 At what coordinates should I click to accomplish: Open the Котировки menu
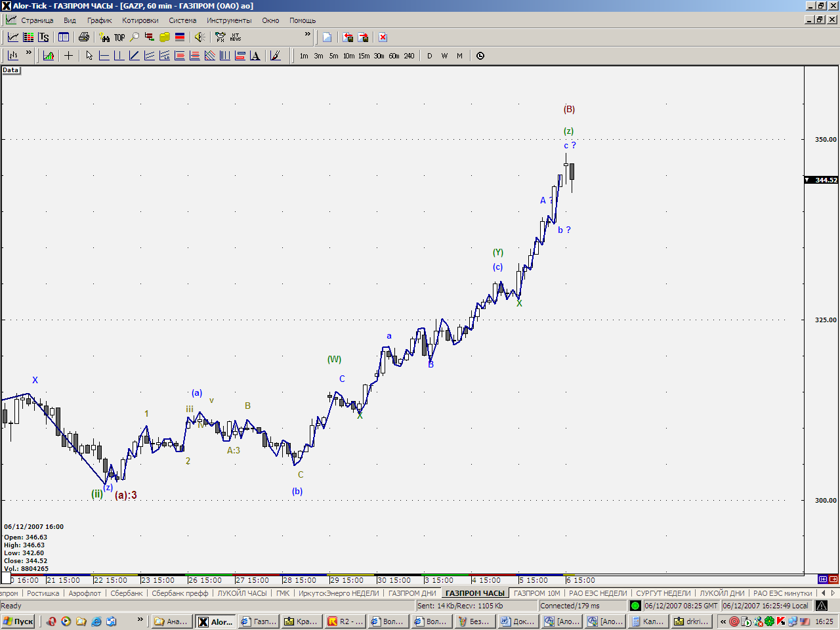[x=140, y=20]
